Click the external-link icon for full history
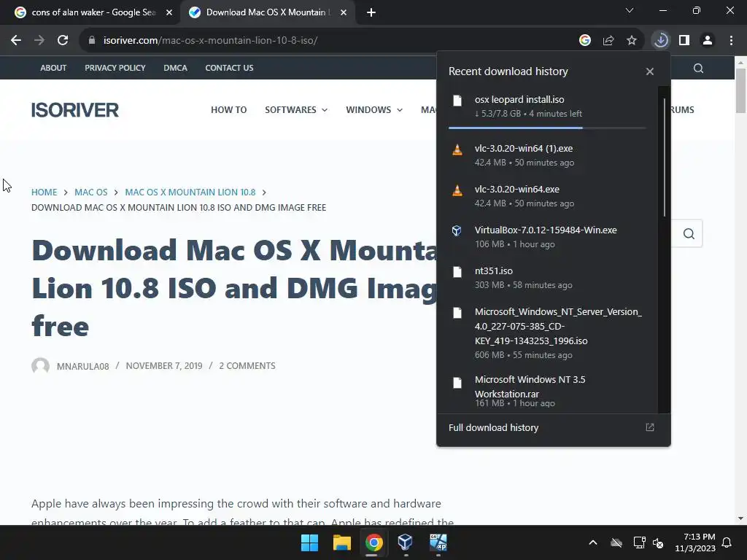Screen dimensions: 747x560 point(650,427)
